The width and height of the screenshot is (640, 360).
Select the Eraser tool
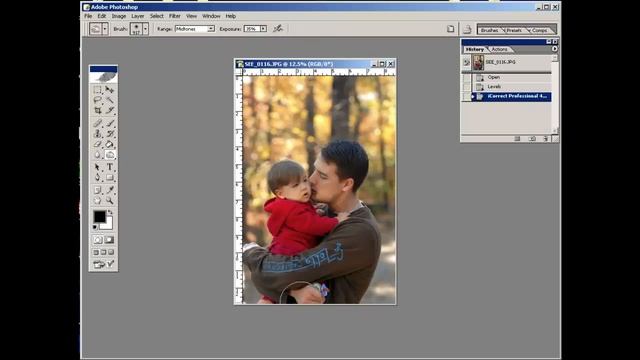[97, 144]
